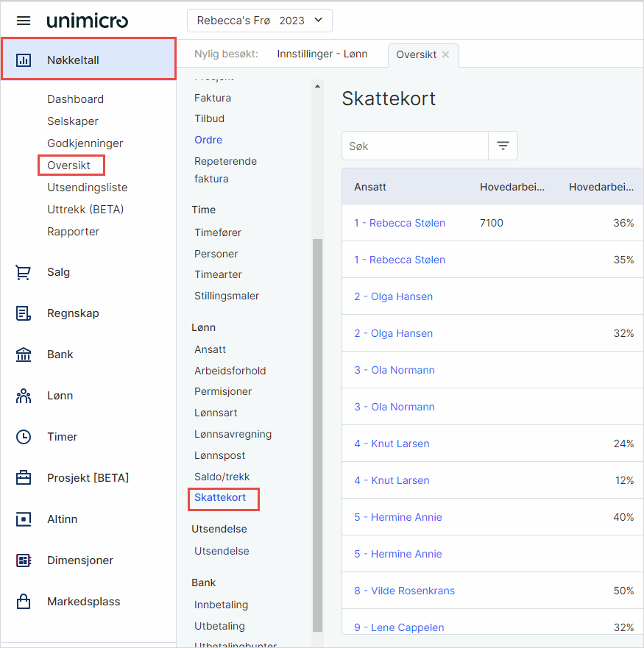Open the filter icon next to search
The image size is (644, 648).
tap(503, 146)
